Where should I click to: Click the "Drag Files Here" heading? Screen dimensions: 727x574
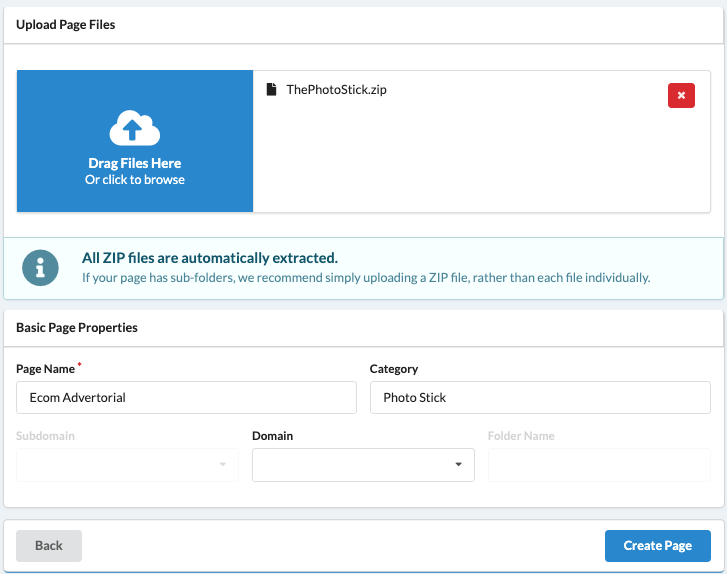tap(134, 163)
